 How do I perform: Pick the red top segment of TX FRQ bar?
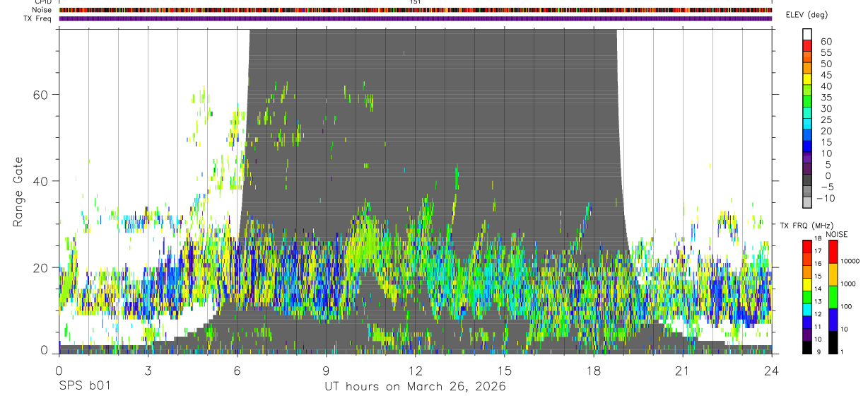[x=807, y=246]
